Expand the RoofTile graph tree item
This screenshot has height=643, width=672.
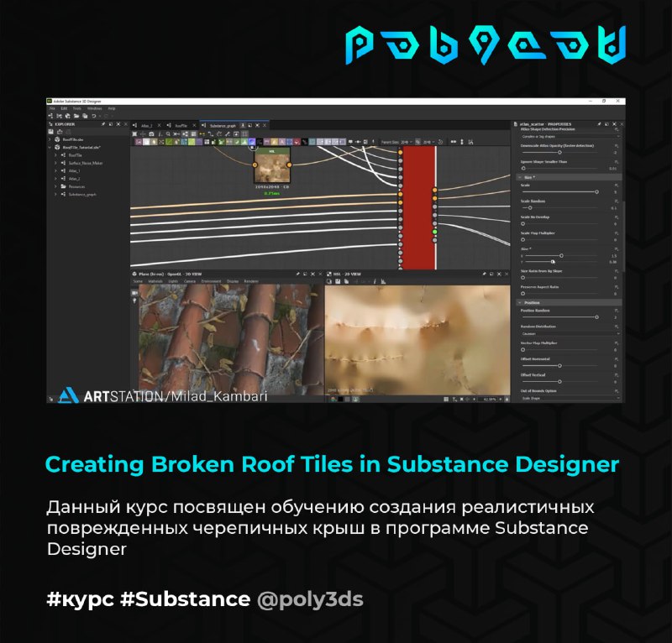click(x=55, y=155)
